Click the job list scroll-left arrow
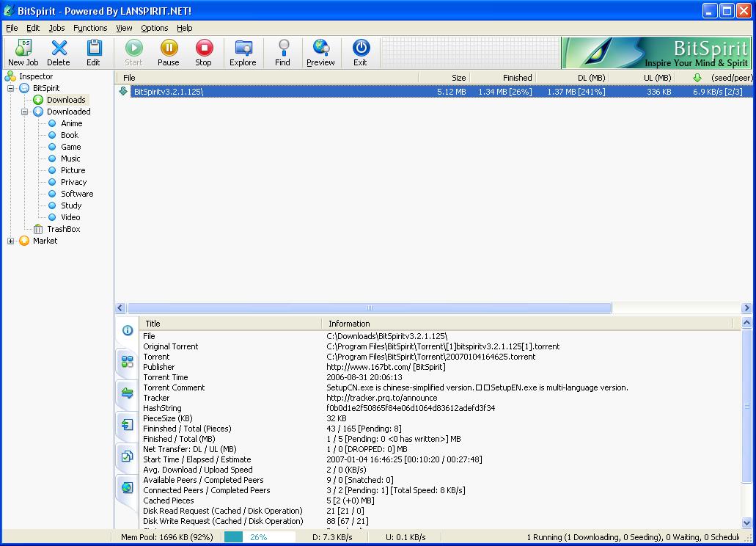Image resolution: width=756 pixels, height=546 pixels. (x=120, y=308)
